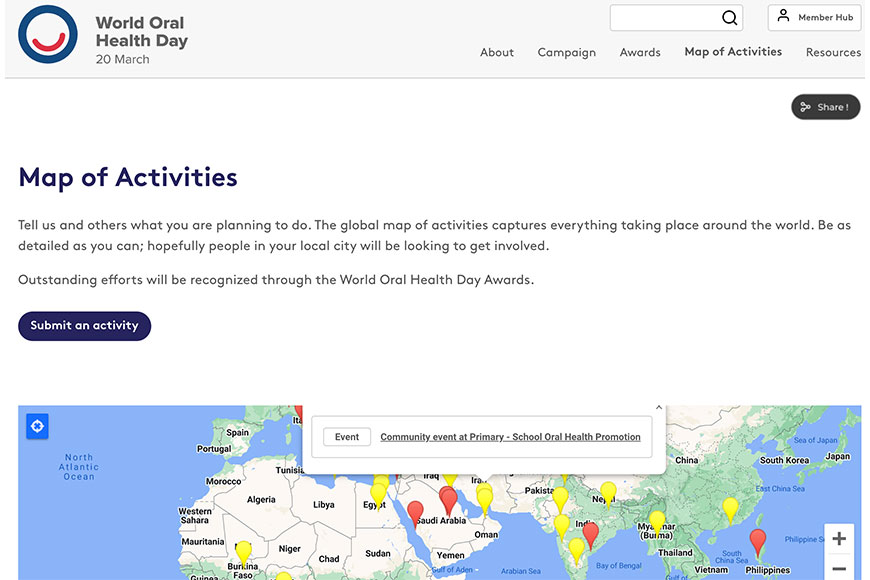Screen dimensions: 870x580
Task: Click the red marker on Philippines
Action: (757, 541)
